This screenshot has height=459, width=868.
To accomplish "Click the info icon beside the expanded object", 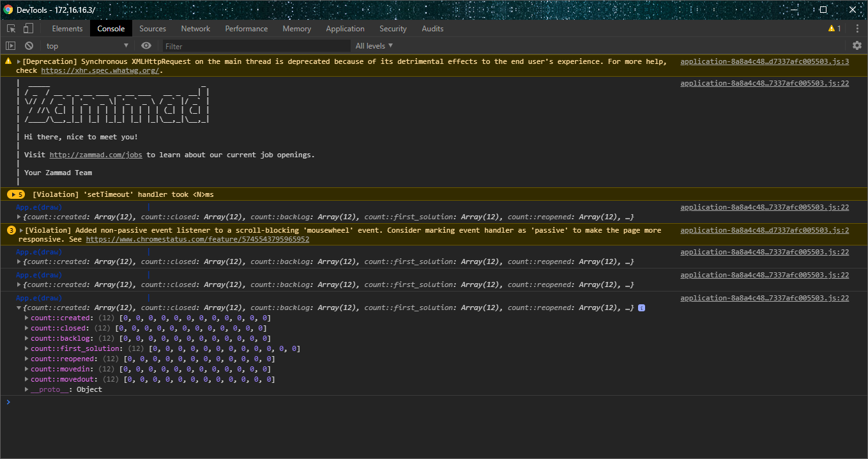I will [642, 307].
